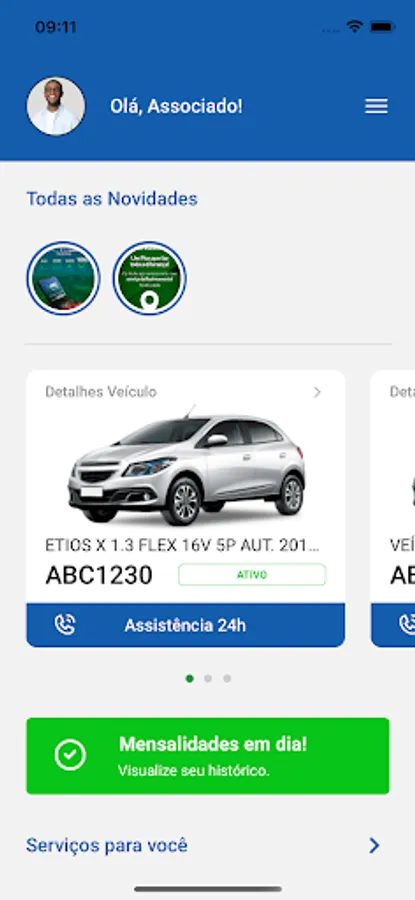Open the first green news story circle
Screen dimensions: 415x900
[x=63, y=278]
